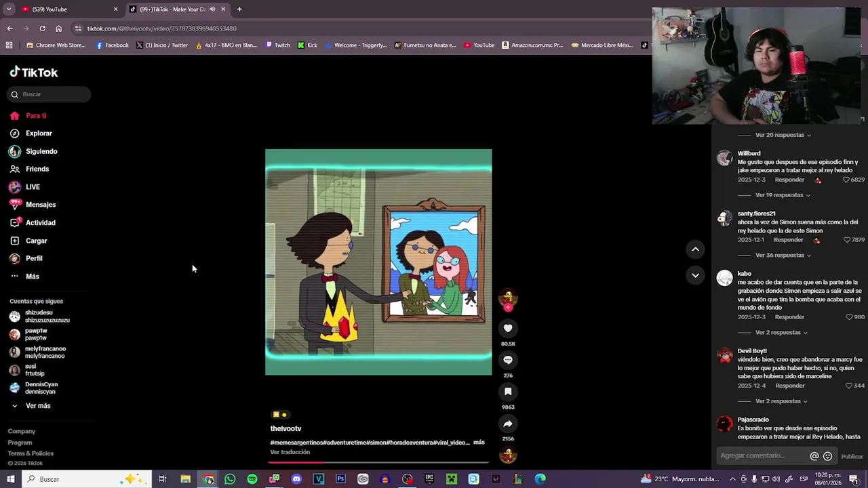Expand description with más link
This screenshot has height=488, width=868.
pyautogui.click(x=479, y=442)
